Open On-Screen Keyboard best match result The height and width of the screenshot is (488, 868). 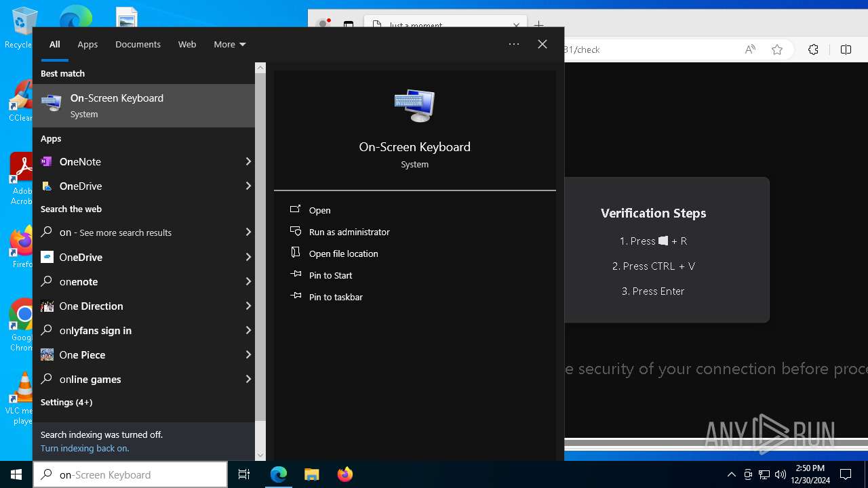click(144, 106)
